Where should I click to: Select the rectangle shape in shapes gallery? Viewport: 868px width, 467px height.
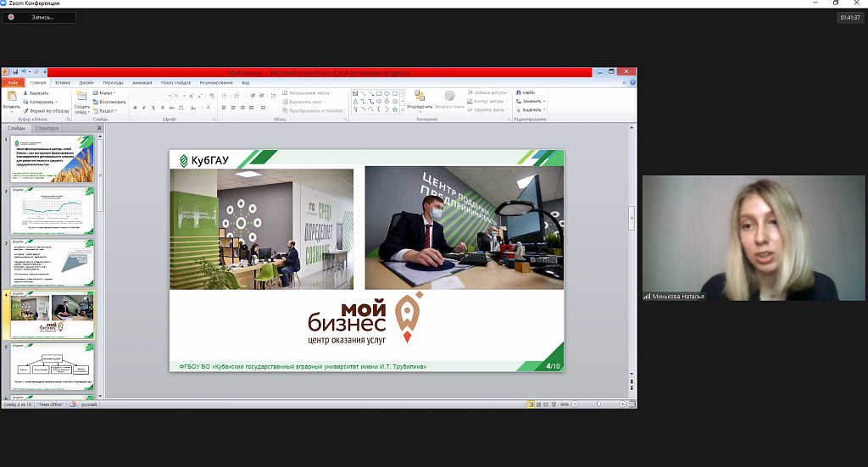pyautogui.click(x=379, y=93)
